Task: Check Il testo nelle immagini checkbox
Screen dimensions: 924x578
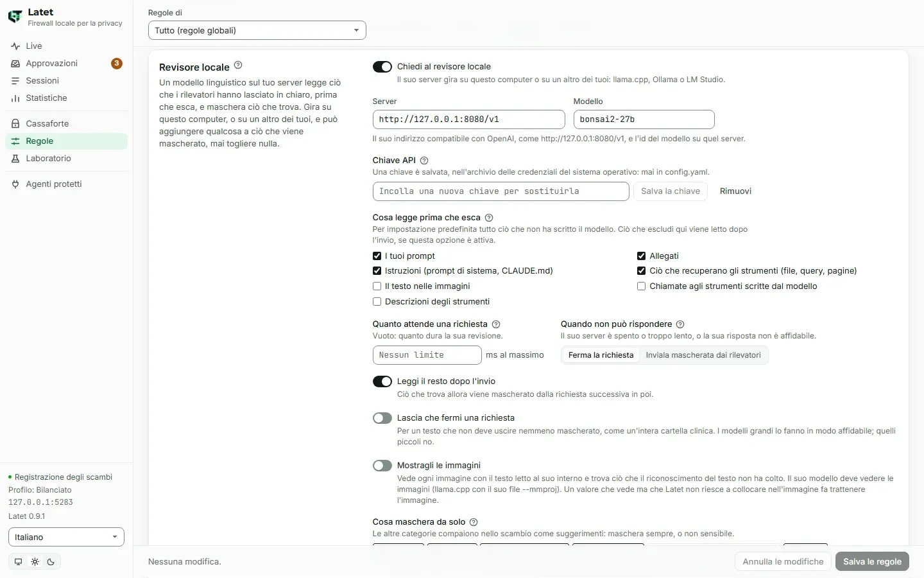Action: click(x=377, y=286)
